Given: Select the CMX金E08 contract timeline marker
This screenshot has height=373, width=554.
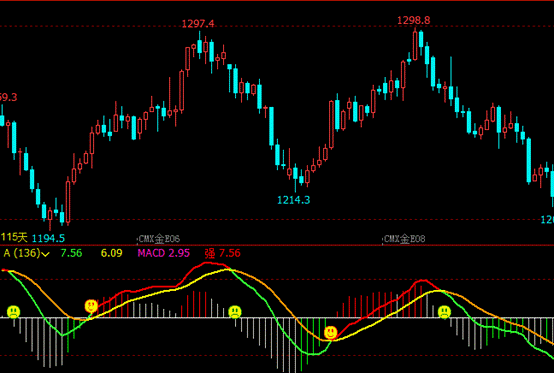Looking at the screenshot, I should [404, 239].
